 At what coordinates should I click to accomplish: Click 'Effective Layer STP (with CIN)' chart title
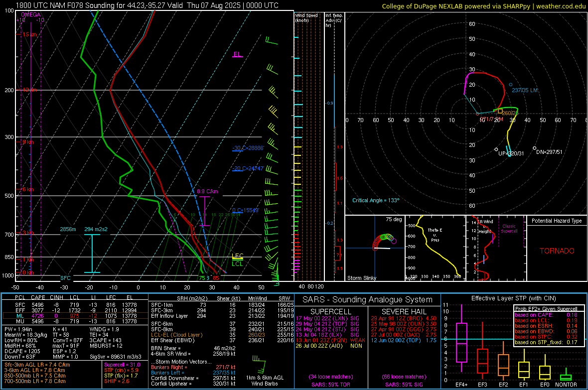click(513, 298)
